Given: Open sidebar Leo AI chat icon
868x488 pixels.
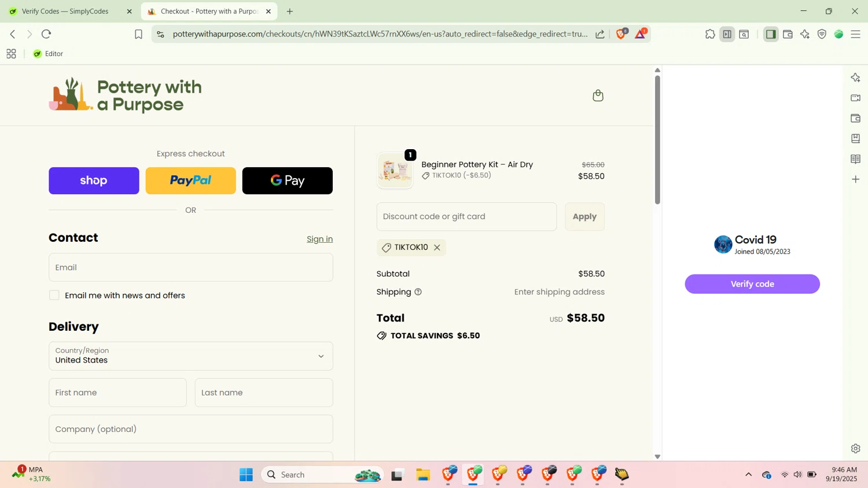Looking at the screenshot, I should click(x=856, y=77).
